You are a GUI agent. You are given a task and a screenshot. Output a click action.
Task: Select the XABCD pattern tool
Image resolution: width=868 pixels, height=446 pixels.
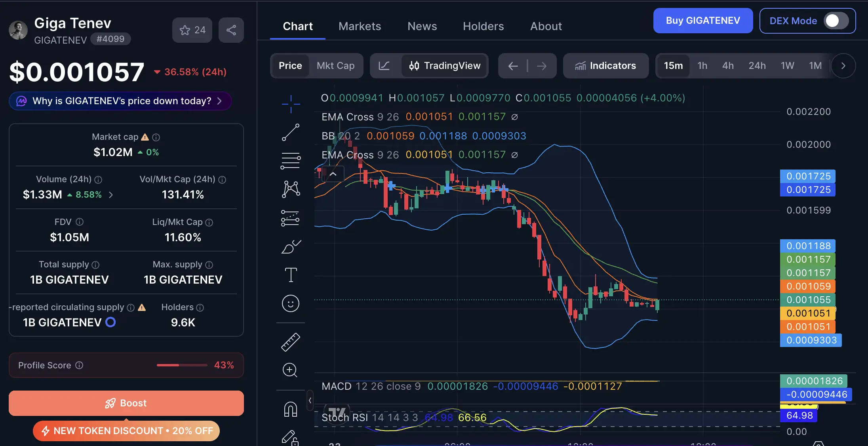click(291, 189)
